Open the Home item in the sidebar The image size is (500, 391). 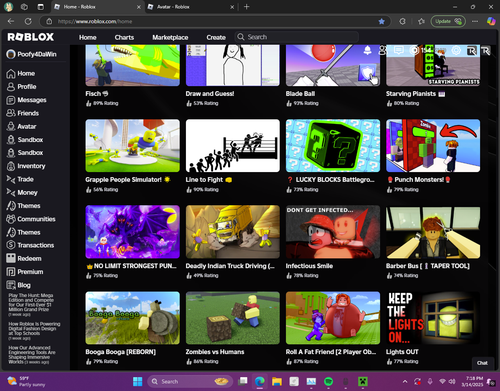(x=21, y=73)
